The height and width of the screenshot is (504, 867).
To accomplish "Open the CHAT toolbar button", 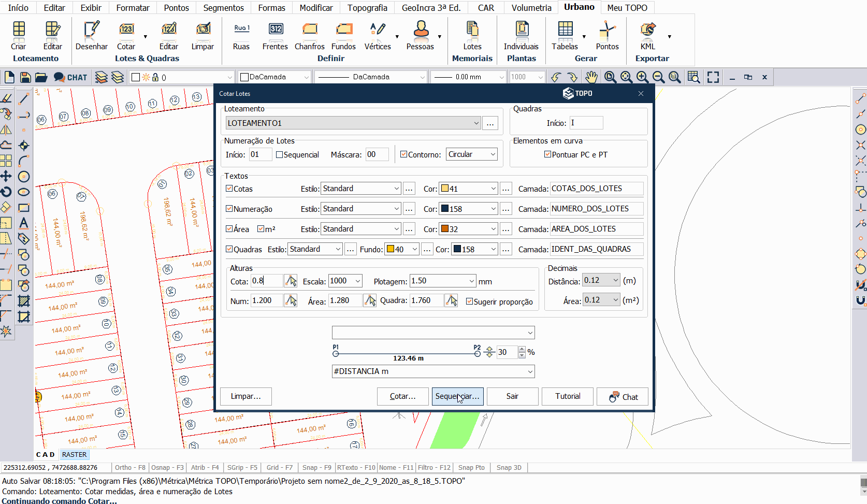I will 71,77.
